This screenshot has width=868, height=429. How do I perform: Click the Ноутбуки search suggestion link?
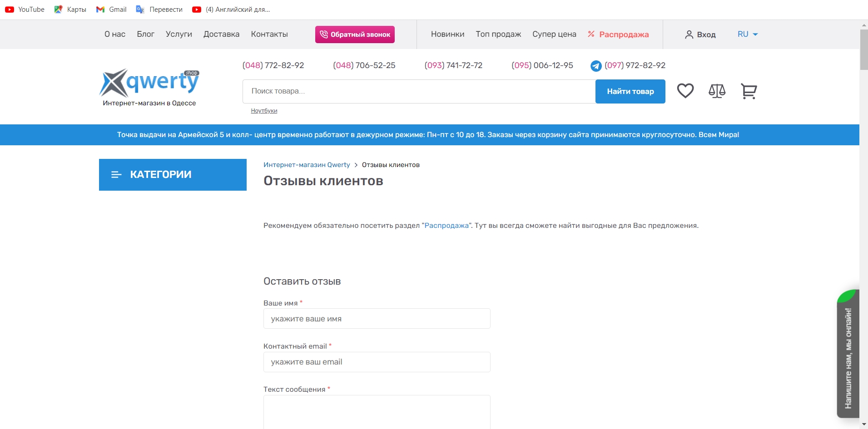(x=264, y=111)
